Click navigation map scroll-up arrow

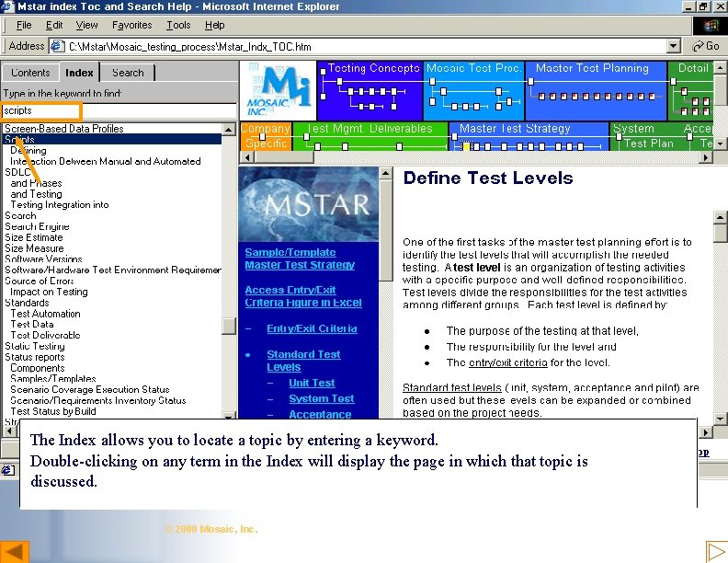(x=720, y=68)
